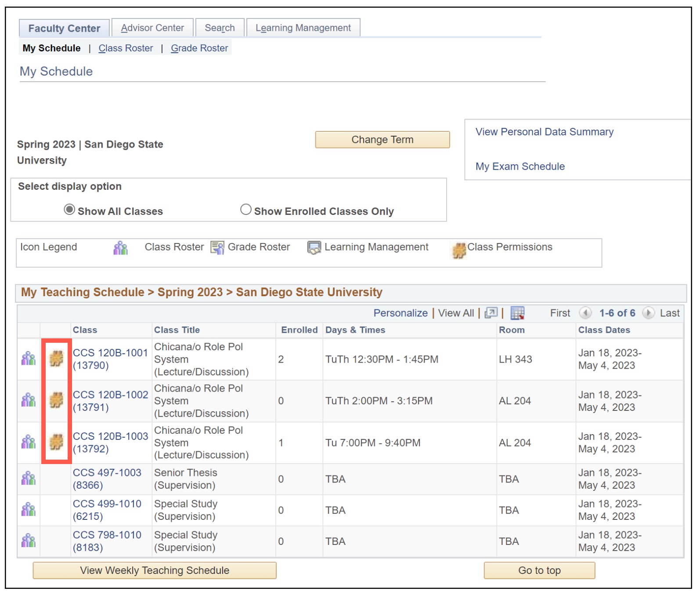The image size is (700, 595).
Task: Switch to Advisor Center tab
Action: coord(152,28)
